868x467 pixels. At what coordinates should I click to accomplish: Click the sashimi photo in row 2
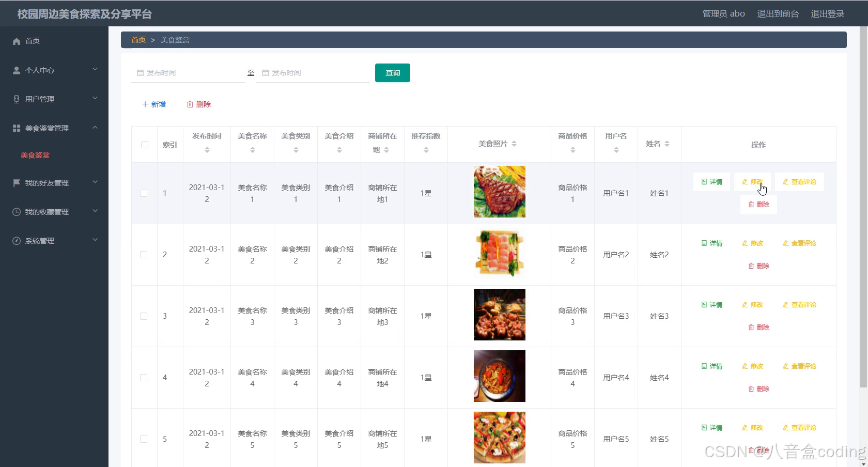(500, 253)
